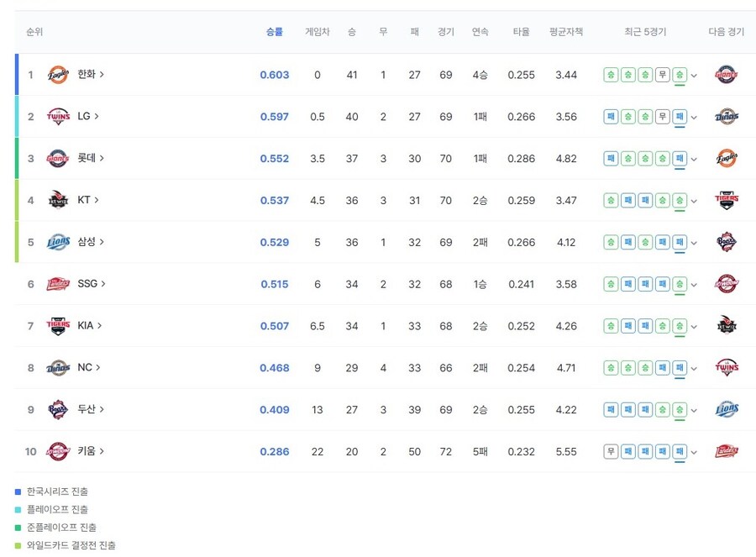The width and height of the screenshot is (756, 557).
Task: Click the Samsung Lions team logo
Action: point(58,242)
